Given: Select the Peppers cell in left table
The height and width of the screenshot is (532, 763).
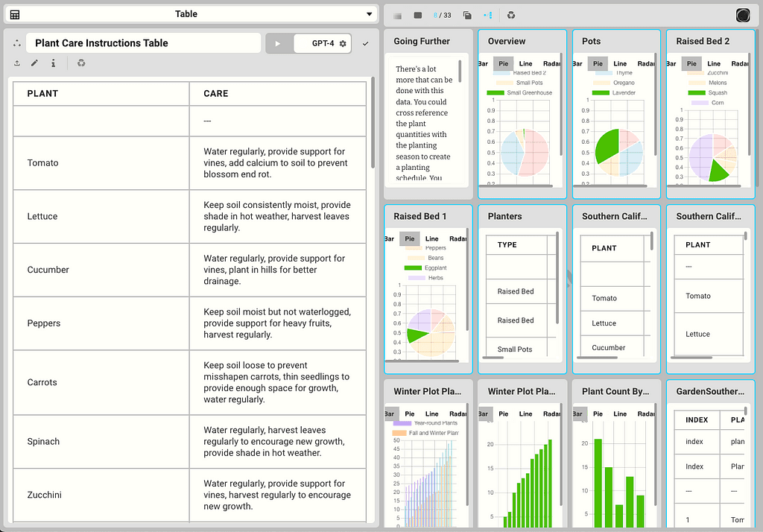Looking at the screenshot, I should 101,323.
